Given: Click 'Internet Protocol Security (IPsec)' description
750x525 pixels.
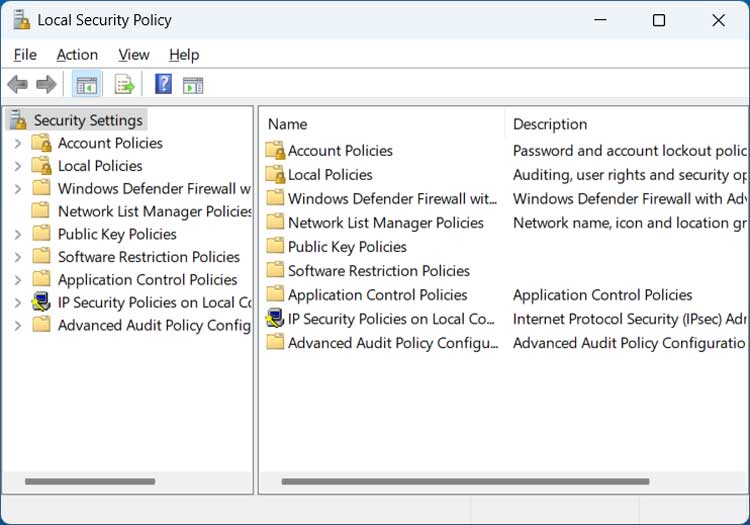Looking at the screenshot, I should pos(630,319).
